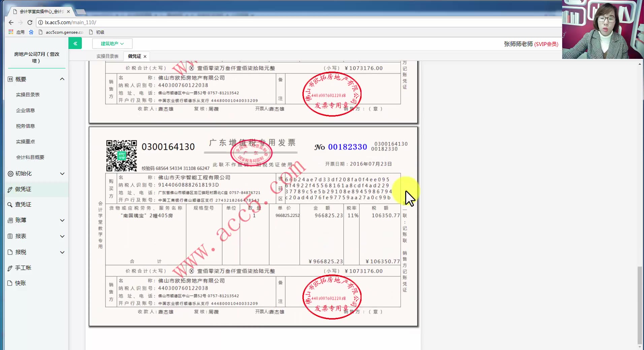The image size is (644, 350).
Task: Click the 报表 report icon
Action: [10, 236]
